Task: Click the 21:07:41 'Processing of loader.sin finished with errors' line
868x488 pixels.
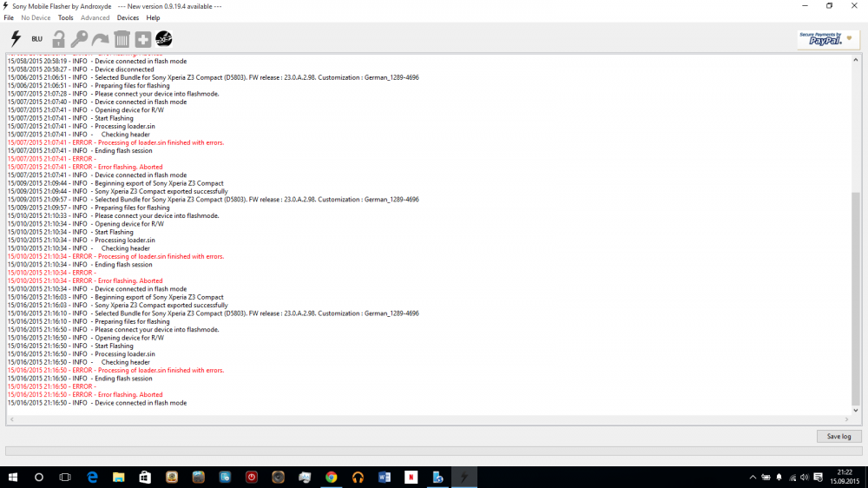Action: pyautogui.click(x=115, y=142)
